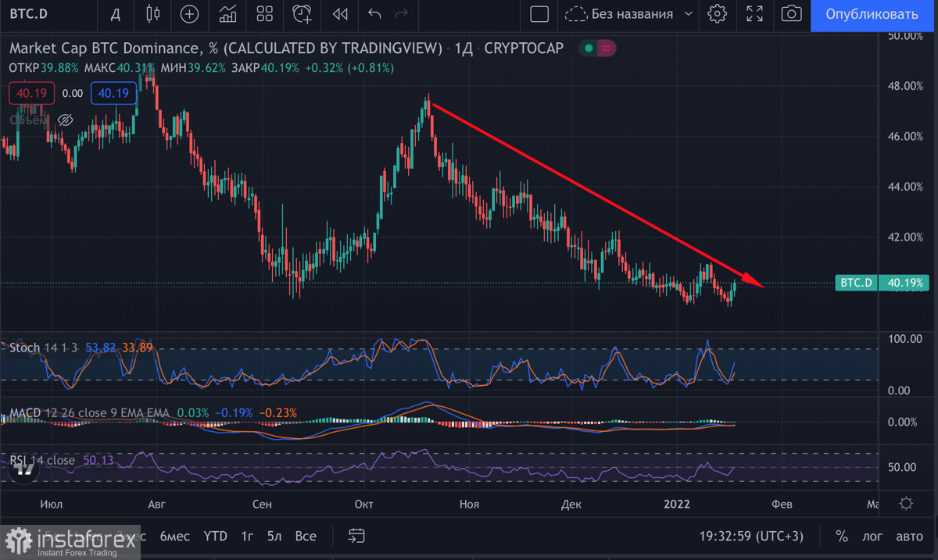The width and height of the screenshot is (938, 560).
Task: Toggle percent scale mode
Action: (x=842, y=536)
